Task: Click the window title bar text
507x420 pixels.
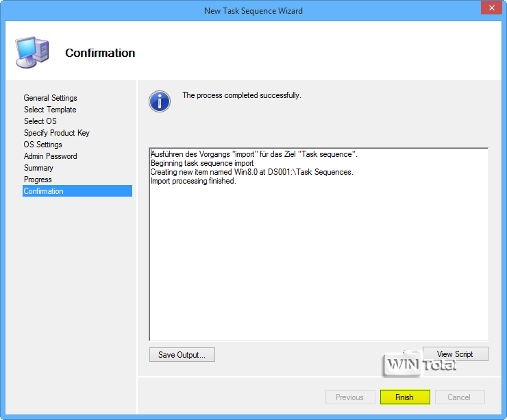Action: coord(253,11)
